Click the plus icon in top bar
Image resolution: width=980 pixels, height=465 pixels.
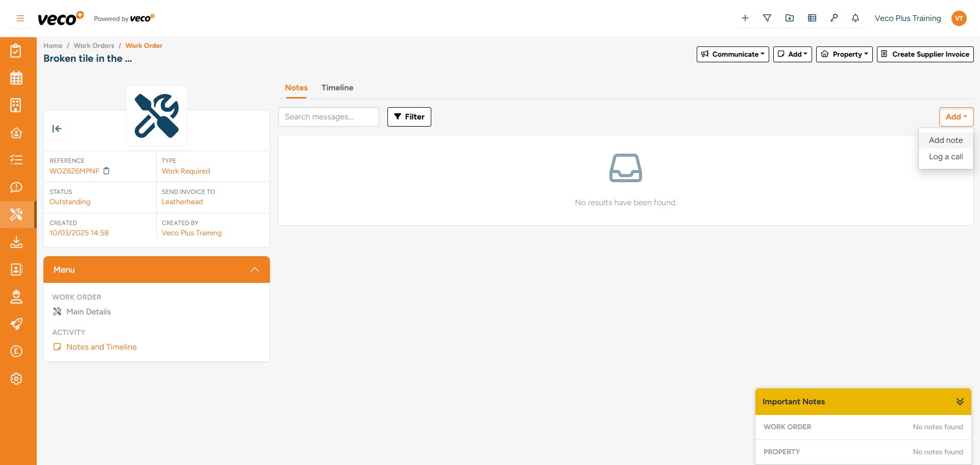click(x=745, y=18)
